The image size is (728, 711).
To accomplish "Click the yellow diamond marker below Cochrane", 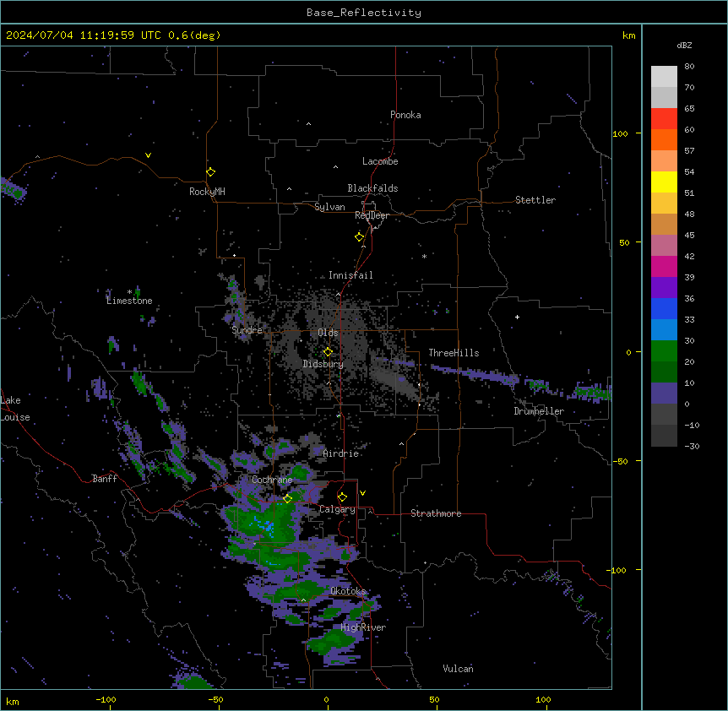I will 287,498.
